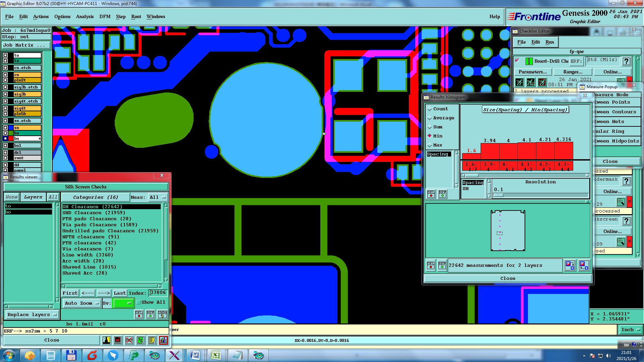Click the Resolution slider in histogram
The width and height of the screenshot is (644, 362).
pyautogui.click(x=540, y=195)
